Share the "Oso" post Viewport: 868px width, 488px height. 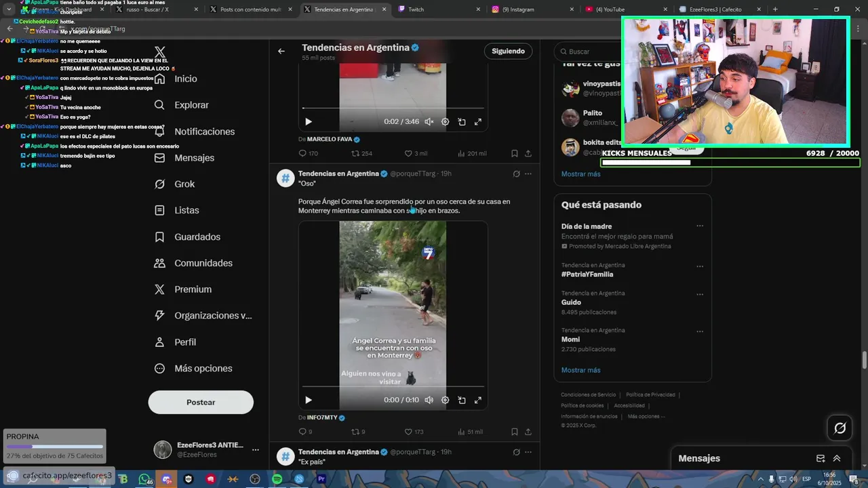coord(528,432)
